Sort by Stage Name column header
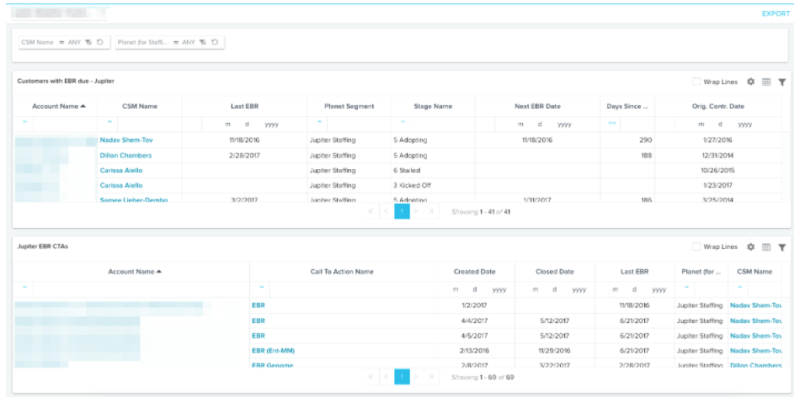 coord(433,106)
